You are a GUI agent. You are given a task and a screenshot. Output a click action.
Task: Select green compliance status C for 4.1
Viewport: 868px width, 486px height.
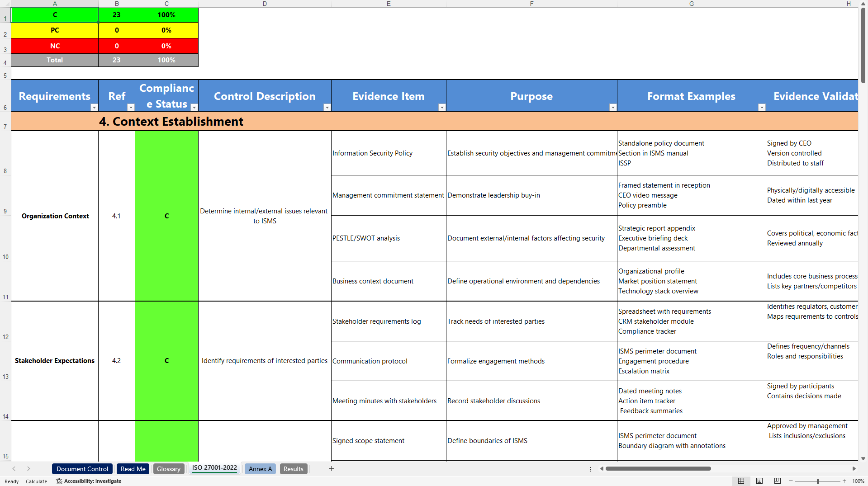click(x=166, y=216)
